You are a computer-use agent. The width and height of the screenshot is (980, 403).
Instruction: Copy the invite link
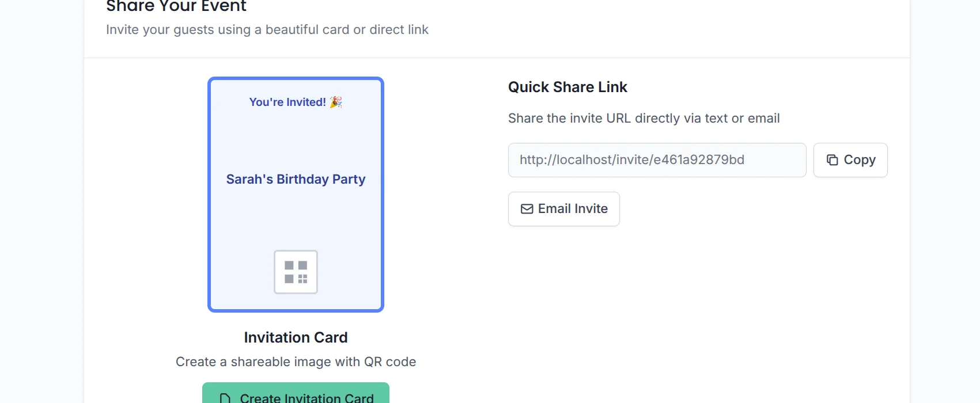pyautogui.click(x=850, y=159)
